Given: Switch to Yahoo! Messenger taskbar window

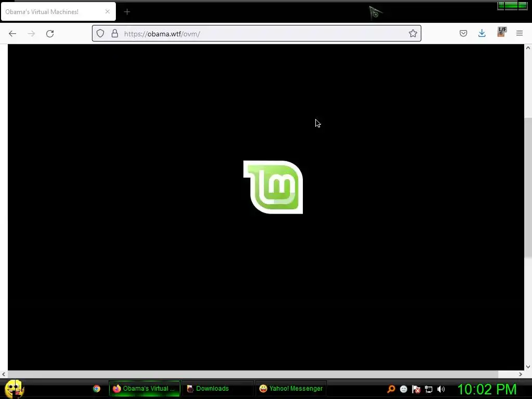Looking at the screenshot, I should tap(291, 389).
